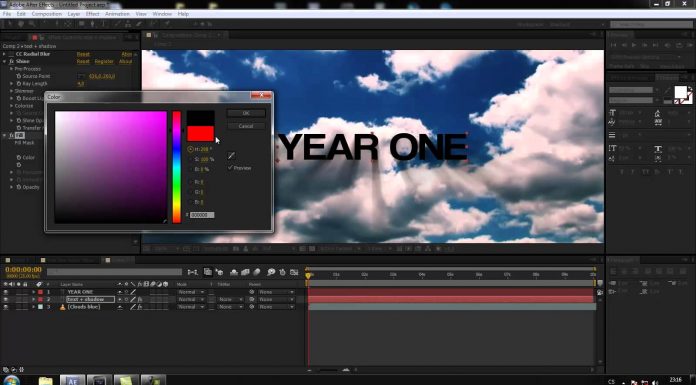This screenshot has width=696, height=385.
Task: Open text + shadow TrkMat dropdown
Action: click(230, 299)
